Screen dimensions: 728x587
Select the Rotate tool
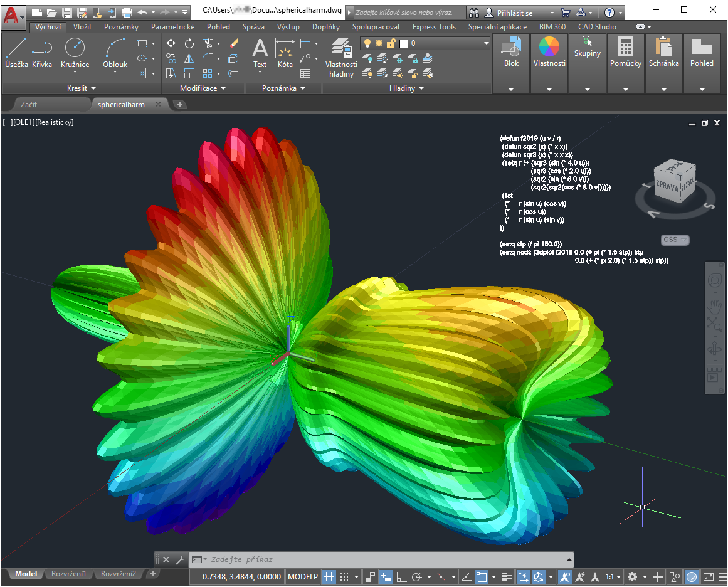click(x=189, y=43)
